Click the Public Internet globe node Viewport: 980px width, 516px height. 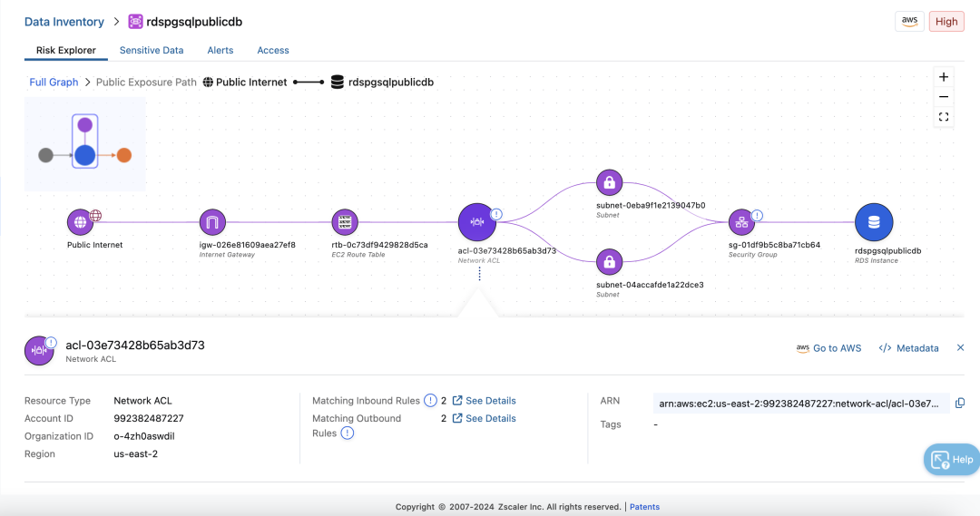pos(81,221)
